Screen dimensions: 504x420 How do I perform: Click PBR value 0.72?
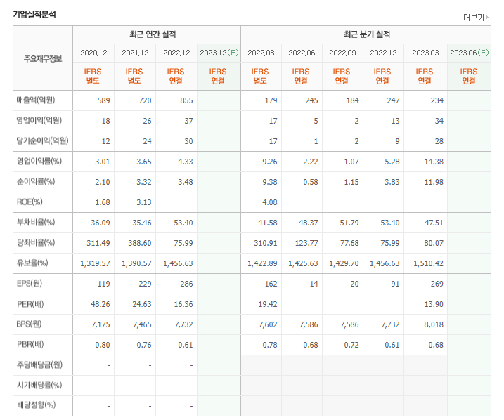351,345
